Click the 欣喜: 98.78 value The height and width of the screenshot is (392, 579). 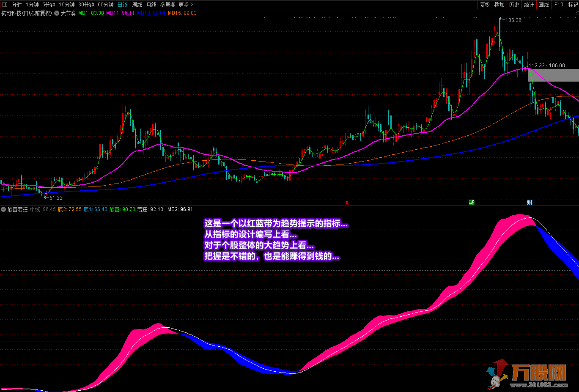pyautogui.click(x=122, y=209)
